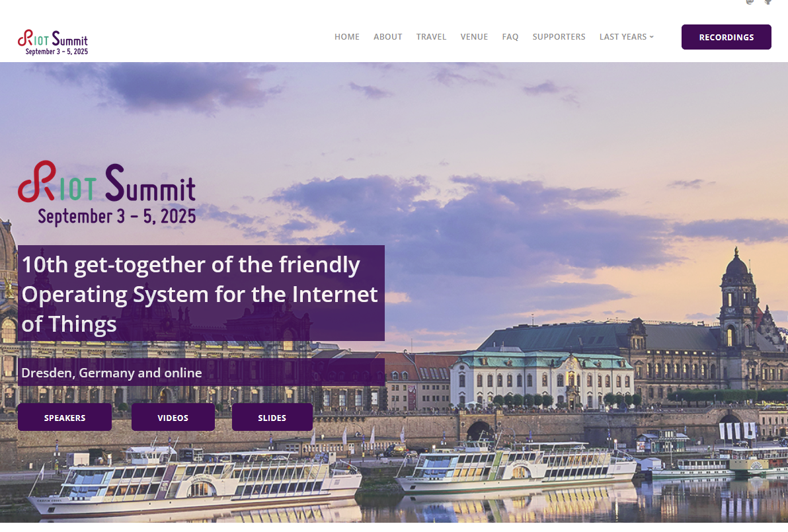Click the large RIOT Summit hero logo
The image size is (788, 532).
pos(107,194)
